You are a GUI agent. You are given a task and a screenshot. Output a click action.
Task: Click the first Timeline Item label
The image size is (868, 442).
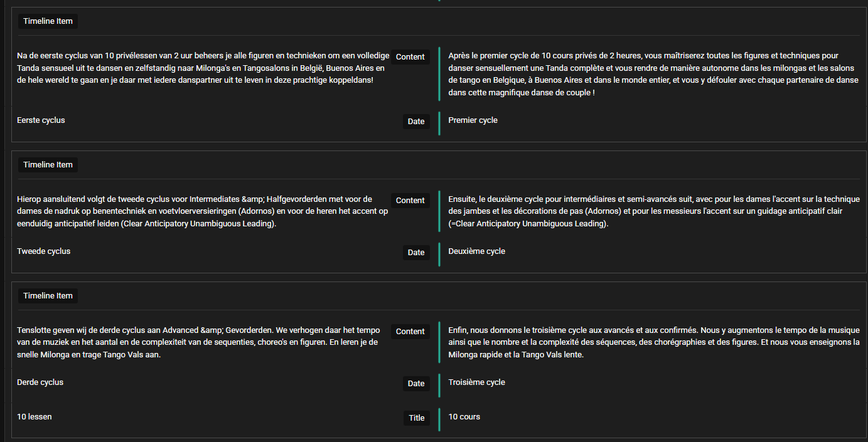point(48,21)
